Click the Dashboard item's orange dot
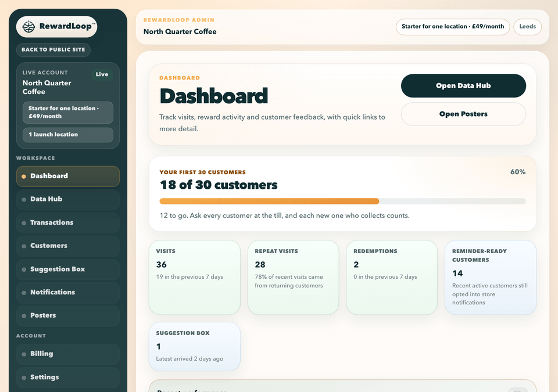This screenshot has height=392, width=558. (x=24, y=177)
